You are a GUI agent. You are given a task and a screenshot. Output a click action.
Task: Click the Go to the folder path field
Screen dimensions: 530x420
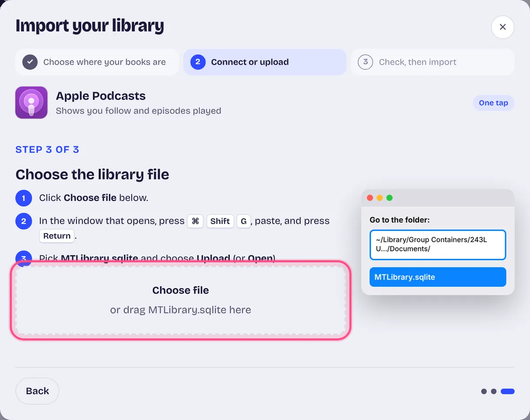pos(438,245)
